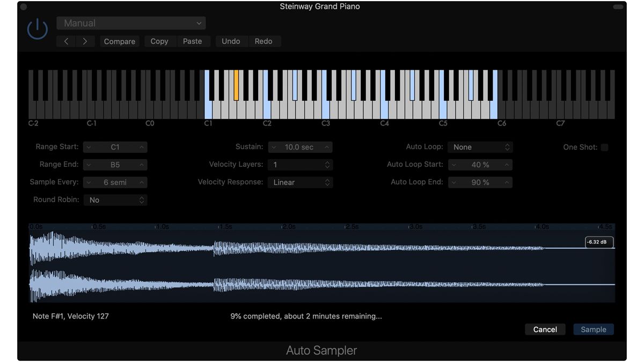
Task: Click the upper channel waveform display
Action: 322,248
